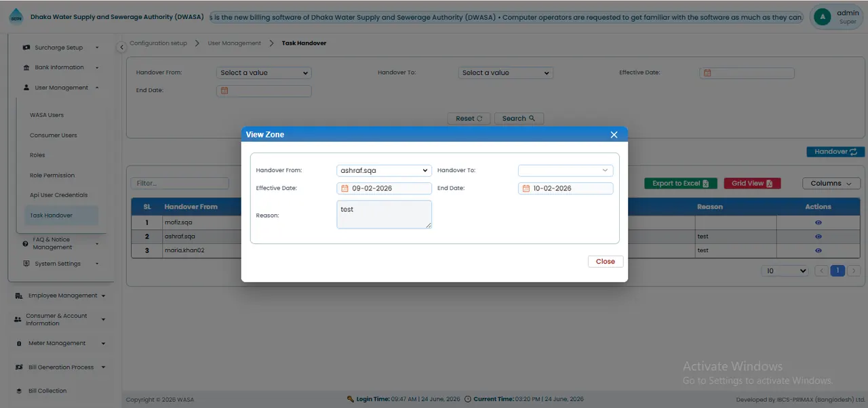The width and height of the screenshot is (868, 408).
Task: Collapse the sidebar with the chevron button
Action: [x=121, y=47]
